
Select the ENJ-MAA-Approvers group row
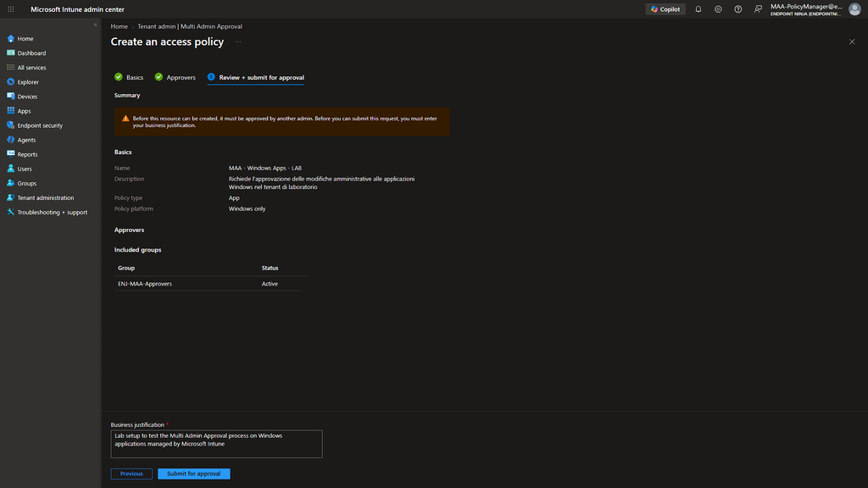coord(208,284)
